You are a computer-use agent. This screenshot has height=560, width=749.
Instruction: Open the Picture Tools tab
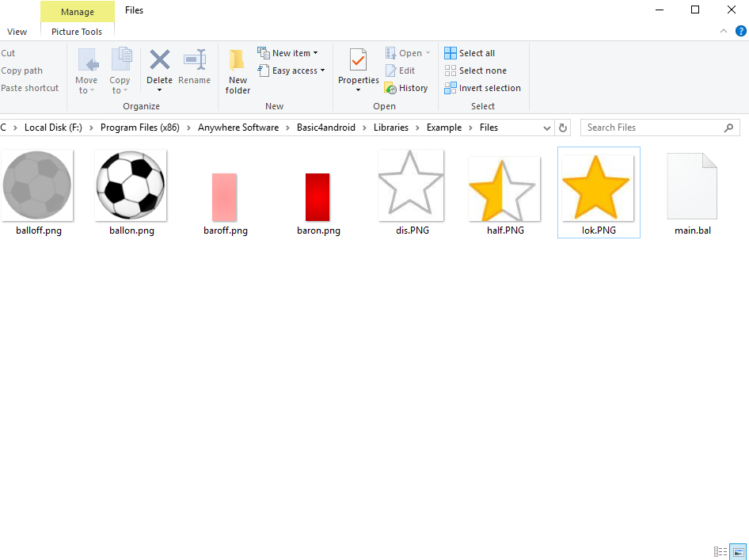pos(77,32)
